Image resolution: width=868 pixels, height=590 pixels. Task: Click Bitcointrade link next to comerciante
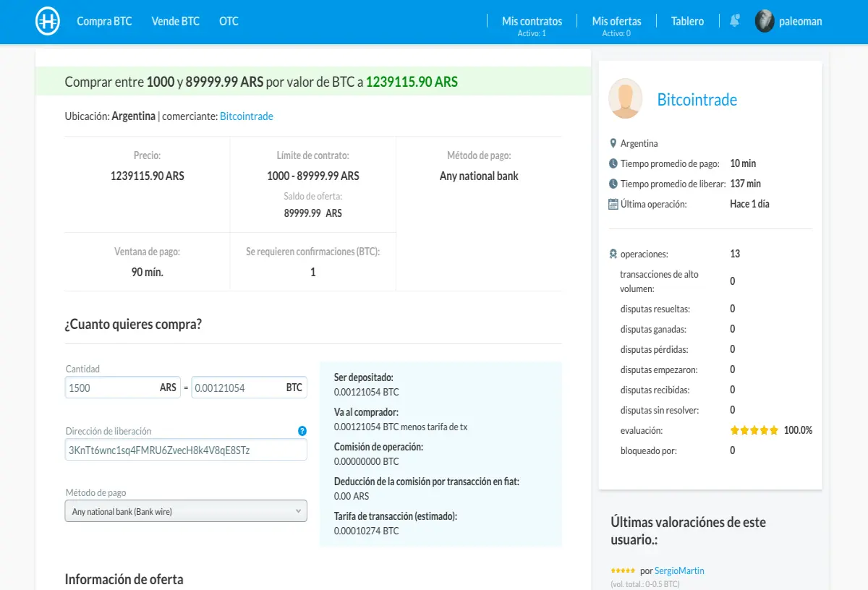coord(247,116)
